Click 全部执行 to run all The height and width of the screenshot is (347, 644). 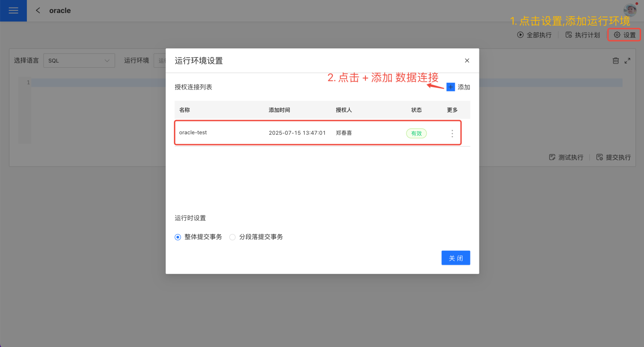(534, 35)
